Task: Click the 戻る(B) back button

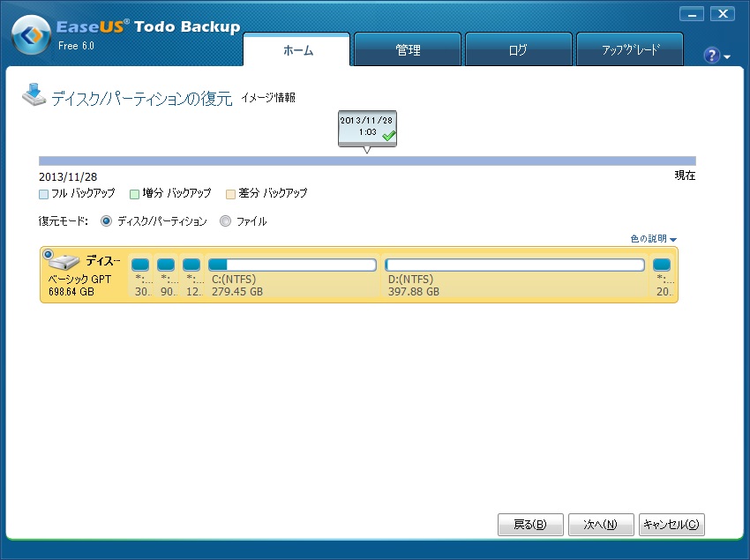Action: [530, 525]
